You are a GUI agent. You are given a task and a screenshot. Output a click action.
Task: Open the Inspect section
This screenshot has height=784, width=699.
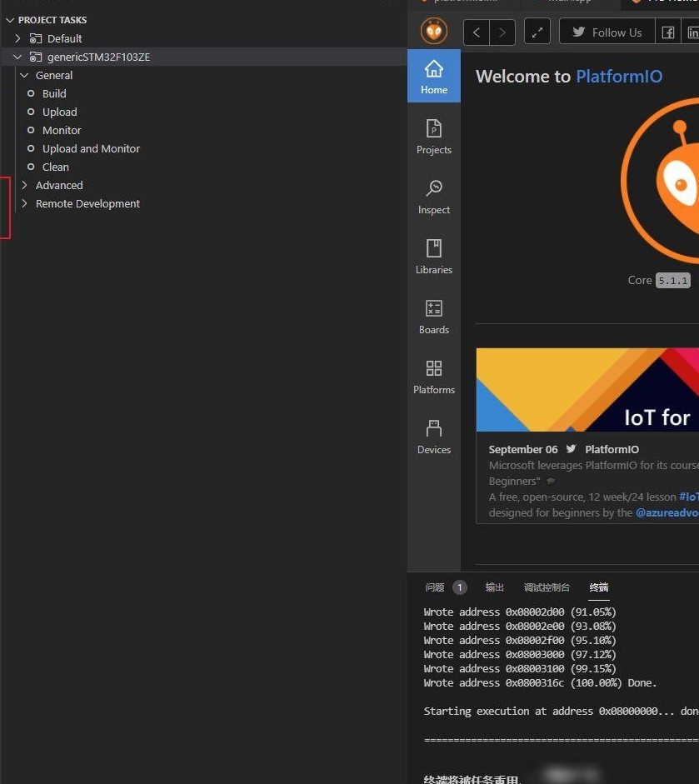point(433,197)
